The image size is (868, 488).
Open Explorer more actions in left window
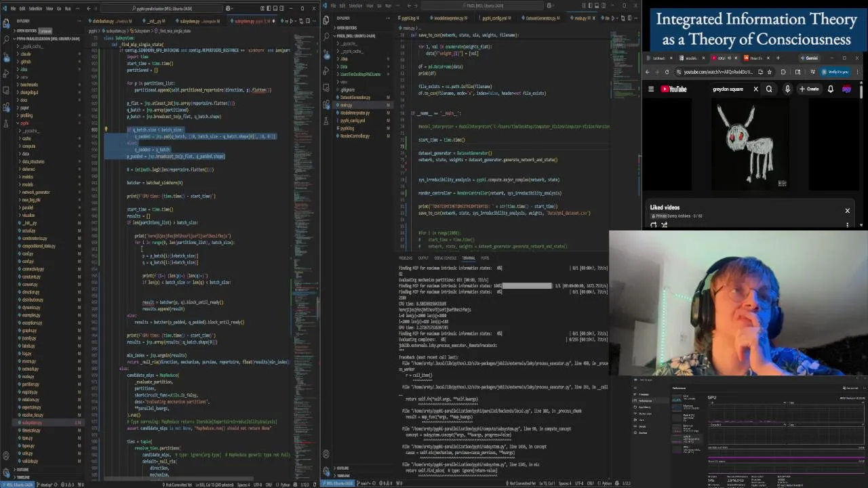79,21
